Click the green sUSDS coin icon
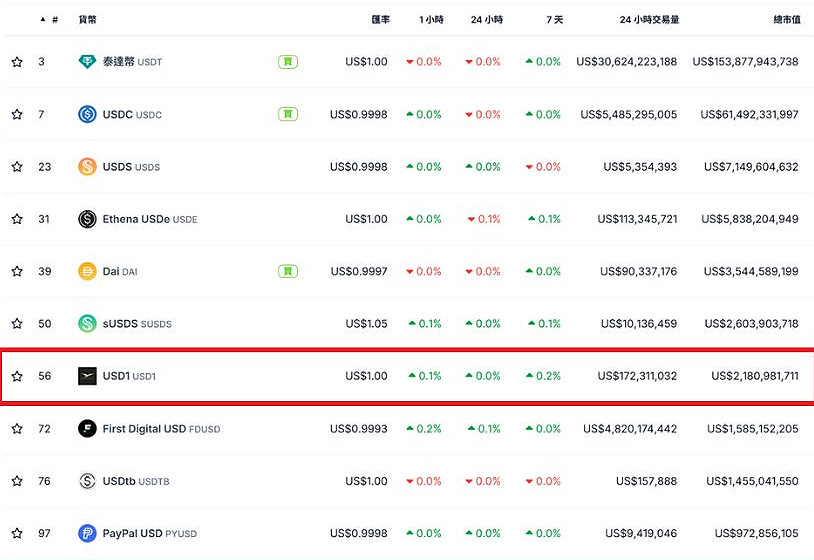This screenshot has width=814, height=560. pos(88,324)
